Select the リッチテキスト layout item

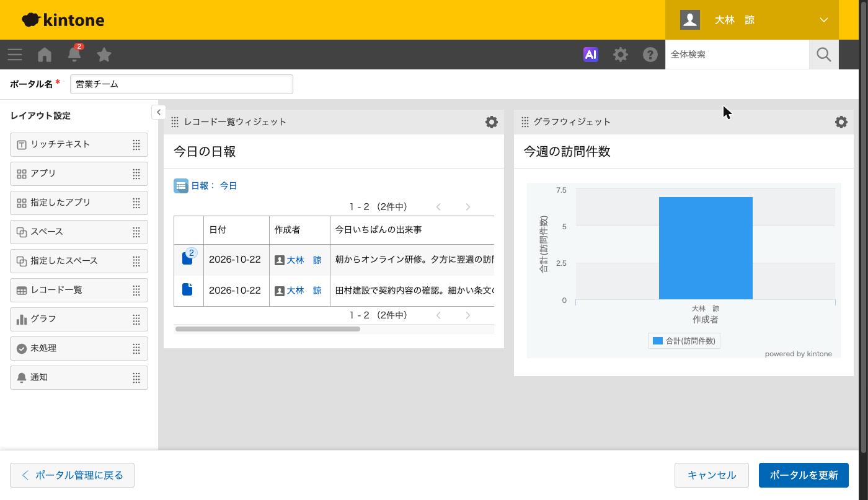point(79,144)
